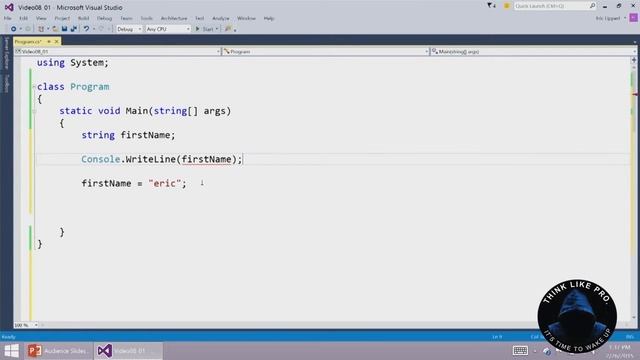Open the signed-in user account name menu
Image resolution: width=640 pixels, height=360 pixels.
610,18
